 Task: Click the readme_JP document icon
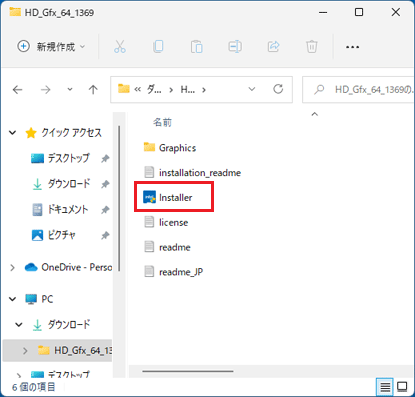[x=149, y=272]
